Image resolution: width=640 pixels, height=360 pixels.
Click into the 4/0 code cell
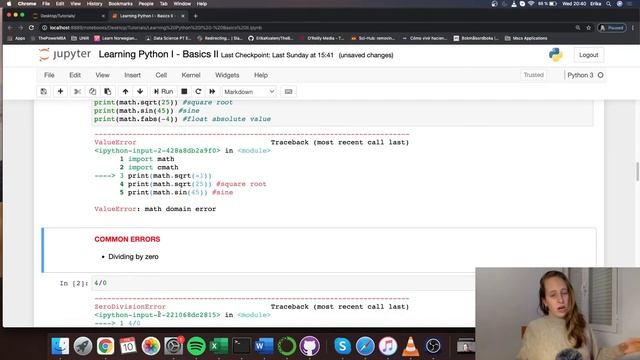point(282,283)
